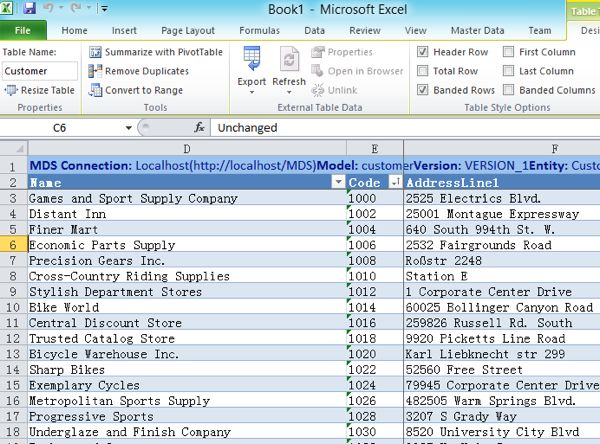This screenshot has width=600, height=444.
Task: Switch to the Page Layout tab
Action: click(x=188, y=31)
